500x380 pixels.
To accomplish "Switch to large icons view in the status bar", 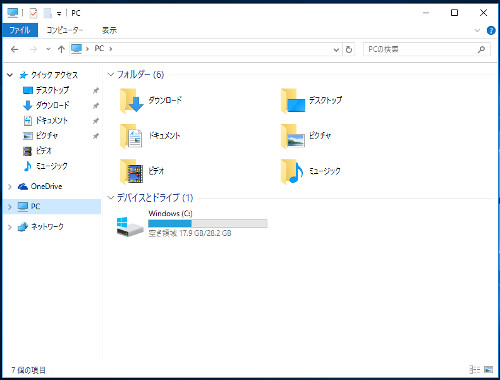I will (488, 369).
